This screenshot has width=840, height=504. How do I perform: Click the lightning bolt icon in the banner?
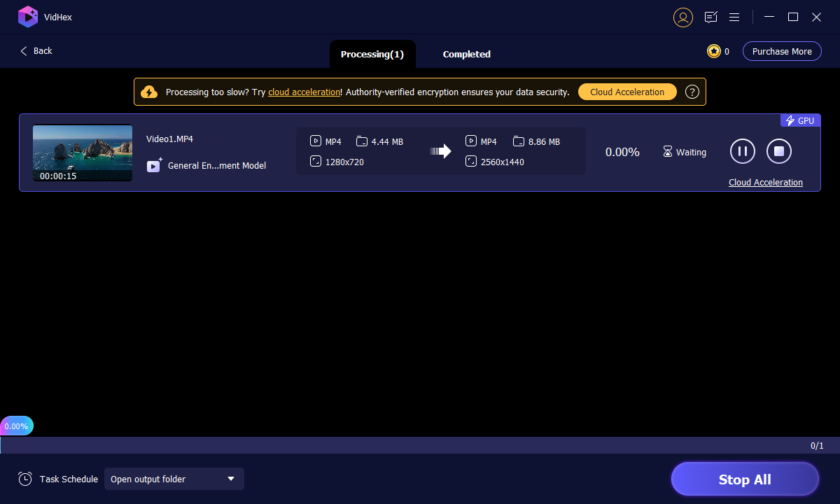click(x=149, y=91)
